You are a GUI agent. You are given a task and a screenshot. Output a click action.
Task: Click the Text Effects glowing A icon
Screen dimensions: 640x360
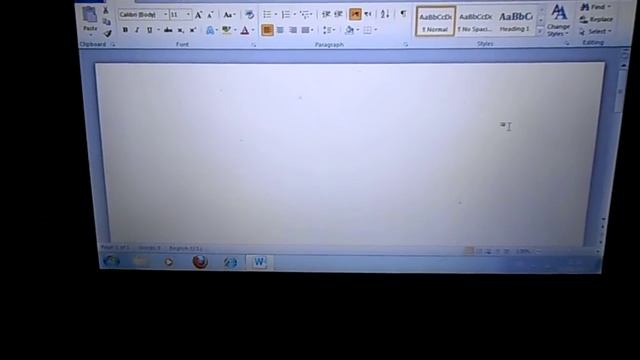210,30
